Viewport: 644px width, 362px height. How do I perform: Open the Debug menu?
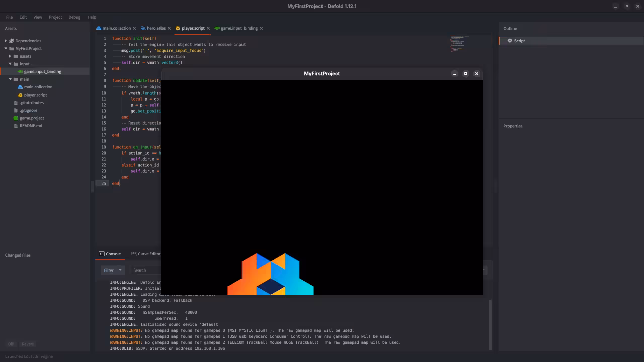tap(74, 17)
